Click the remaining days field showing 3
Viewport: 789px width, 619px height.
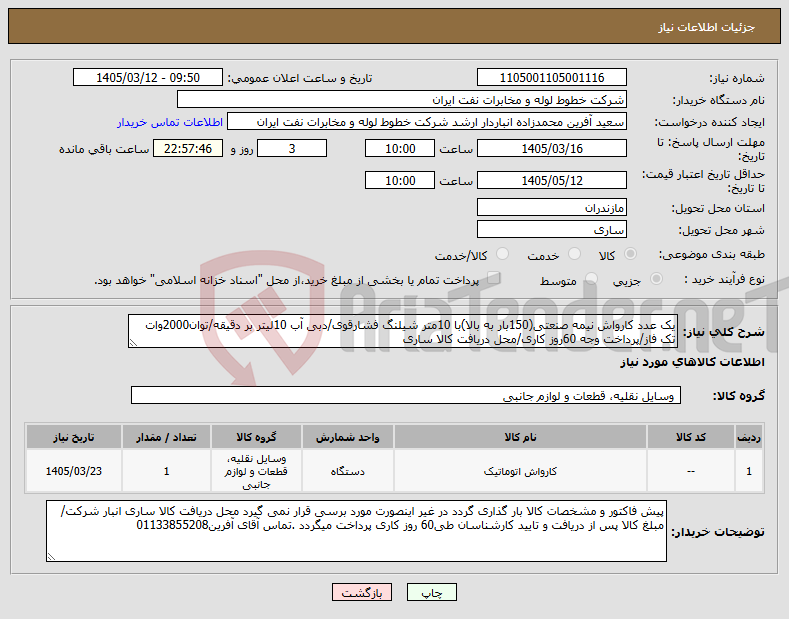(292, 148)
